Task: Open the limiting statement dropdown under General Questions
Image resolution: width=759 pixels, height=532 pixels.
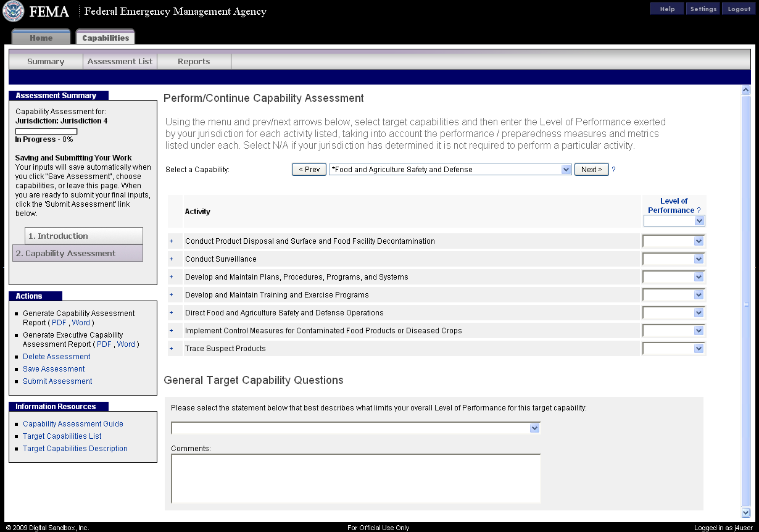Action: point(355,428)
